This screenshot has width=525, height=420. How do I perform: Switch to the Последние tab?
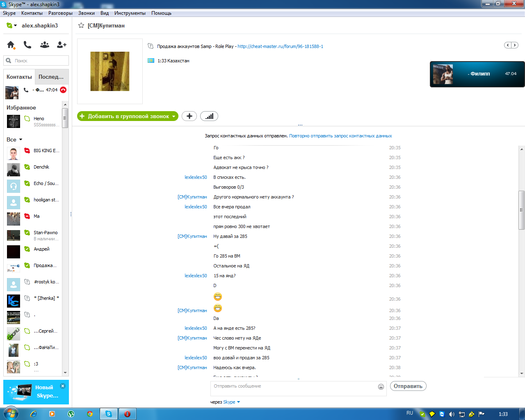tap(51, 77)
